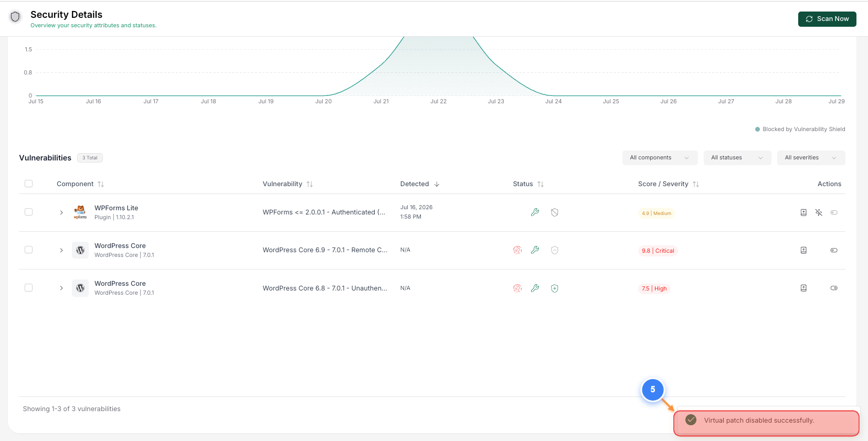868x441 pixels.
Task: Click the shield icon beside Security Details
Action: tap(15, 17)
